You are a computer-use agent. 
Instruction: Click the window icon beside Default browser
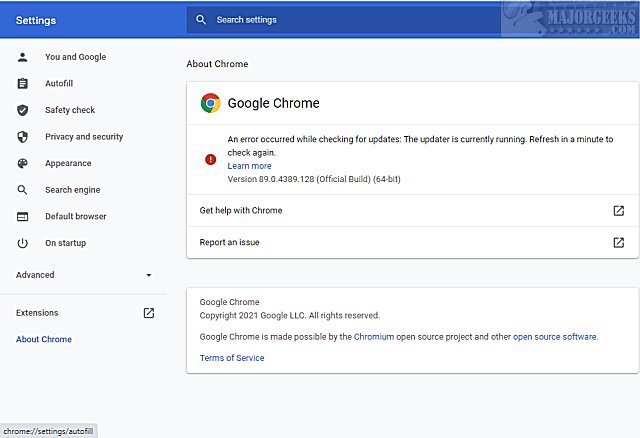coord(22,216)
